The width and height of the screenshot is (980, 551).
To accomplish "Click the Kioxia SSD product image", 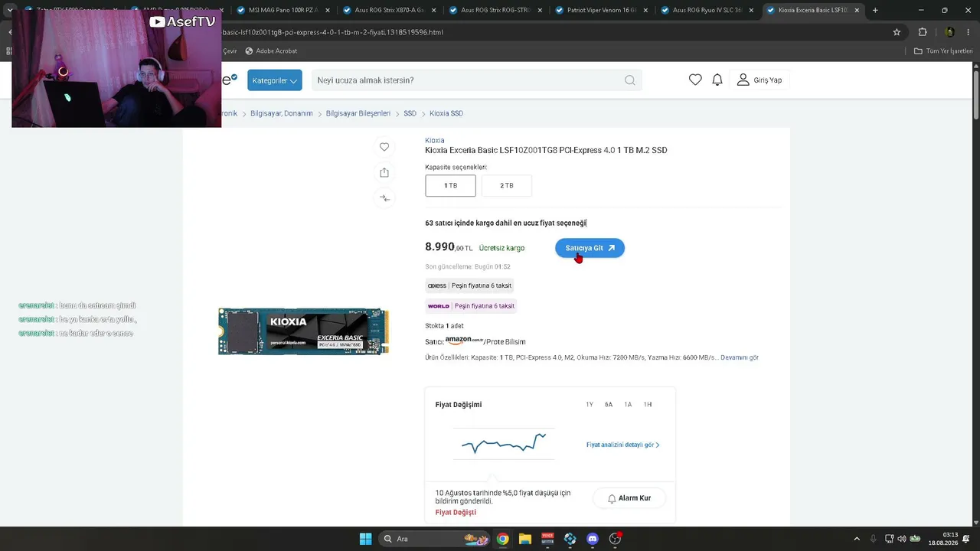I will tap(303, 331).
